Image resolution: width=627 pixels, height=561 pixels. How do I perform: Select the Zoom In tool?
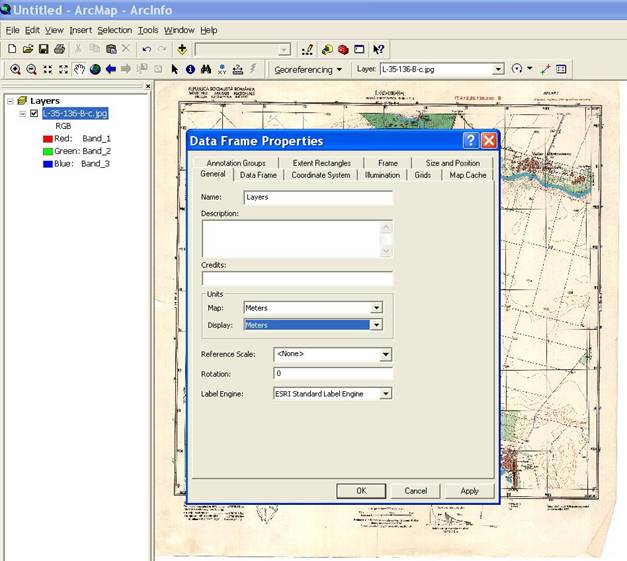[15, 69]
